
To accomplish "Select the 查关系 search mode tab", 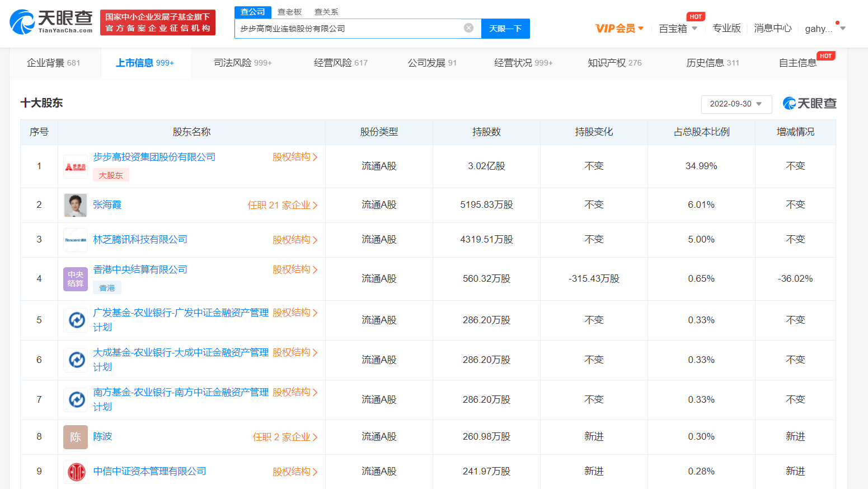I will (x=326, y=12).
